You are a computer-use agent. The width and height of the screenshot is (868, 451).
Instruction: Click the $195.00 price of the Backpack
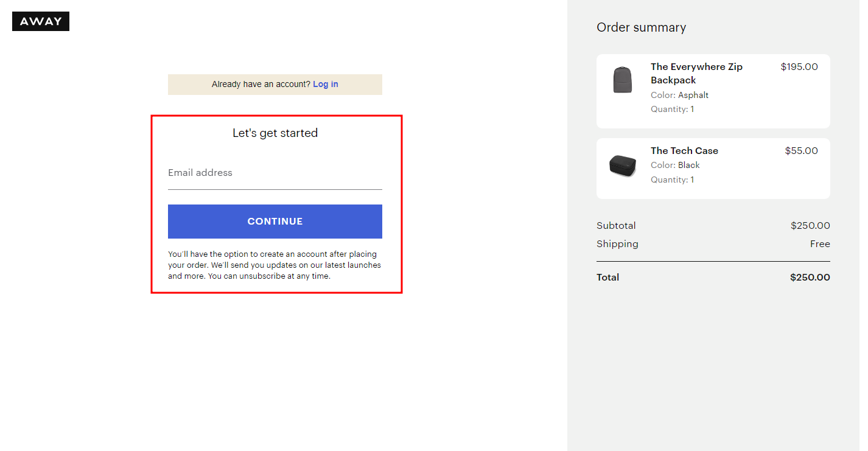799,66
